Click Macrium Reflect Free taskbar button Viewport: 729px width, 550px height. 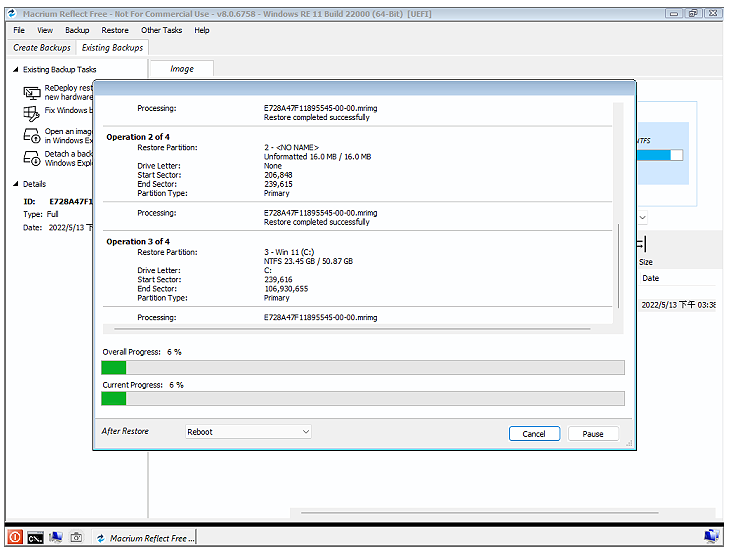145,538
